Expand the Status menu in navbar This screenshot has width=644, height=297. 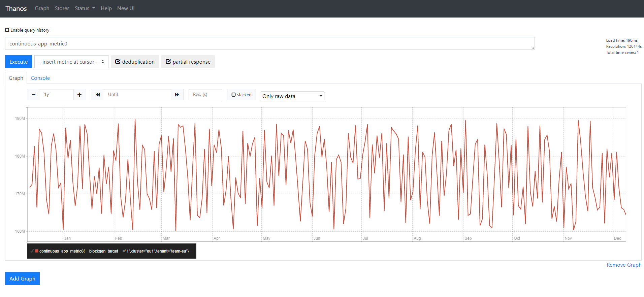point(85,8)
